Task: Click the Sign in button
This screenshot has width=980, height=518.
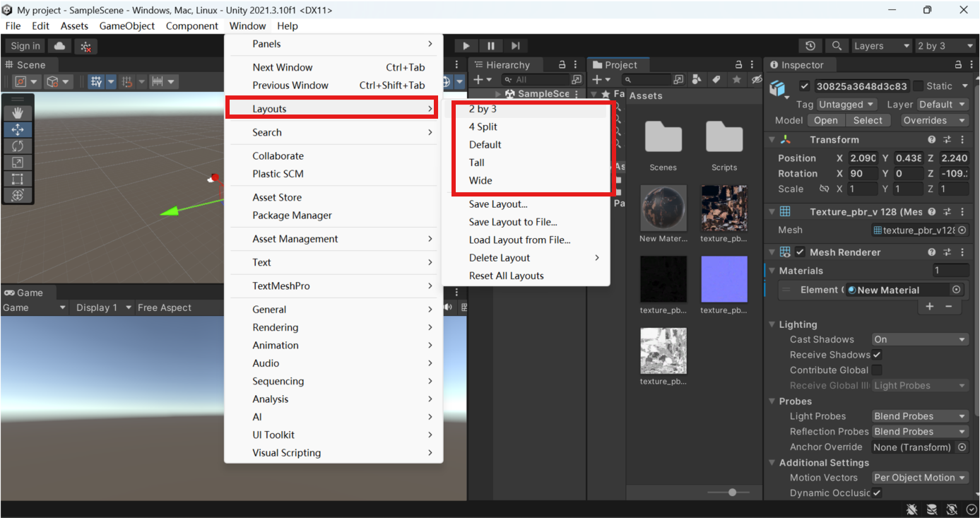Action: coord(25,46)
